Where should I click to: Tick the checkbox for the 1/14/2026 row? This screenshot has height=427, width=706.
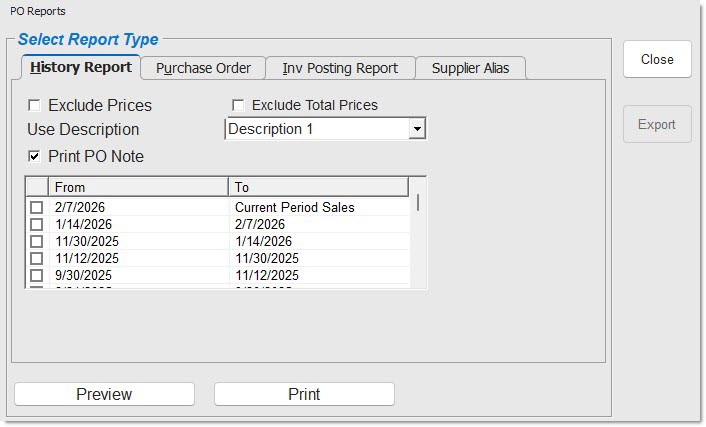[x=37, y=225]
